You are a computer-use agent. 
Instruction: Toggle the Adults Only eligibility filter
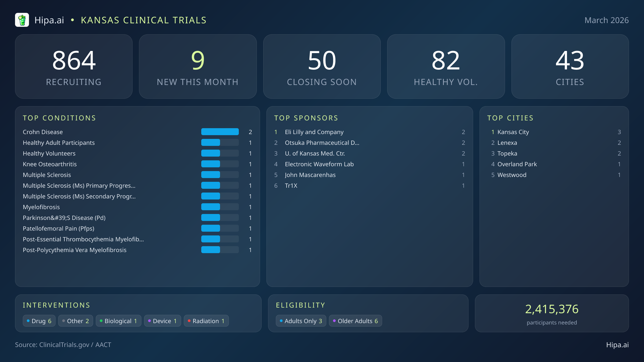[301, 321]
